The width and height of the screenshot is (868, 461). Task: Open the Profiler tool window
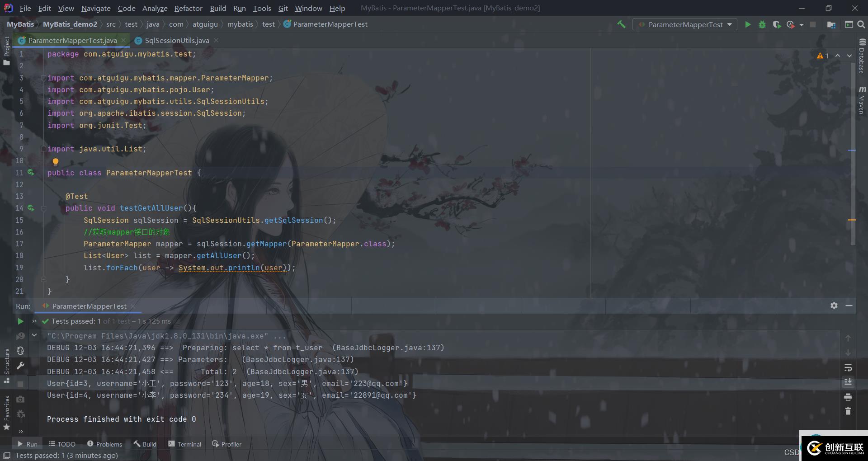point(226,444)
